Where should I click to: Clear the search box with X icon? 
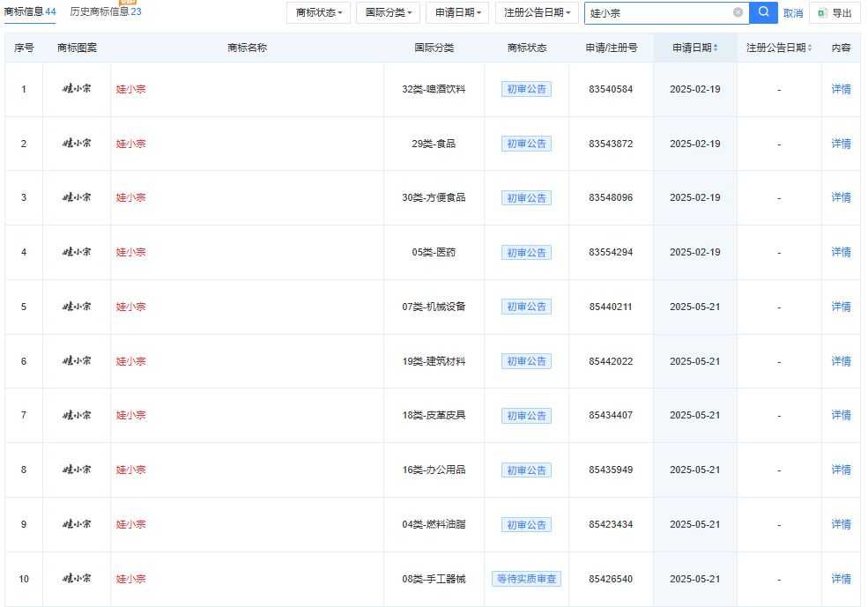pos(738,12)
